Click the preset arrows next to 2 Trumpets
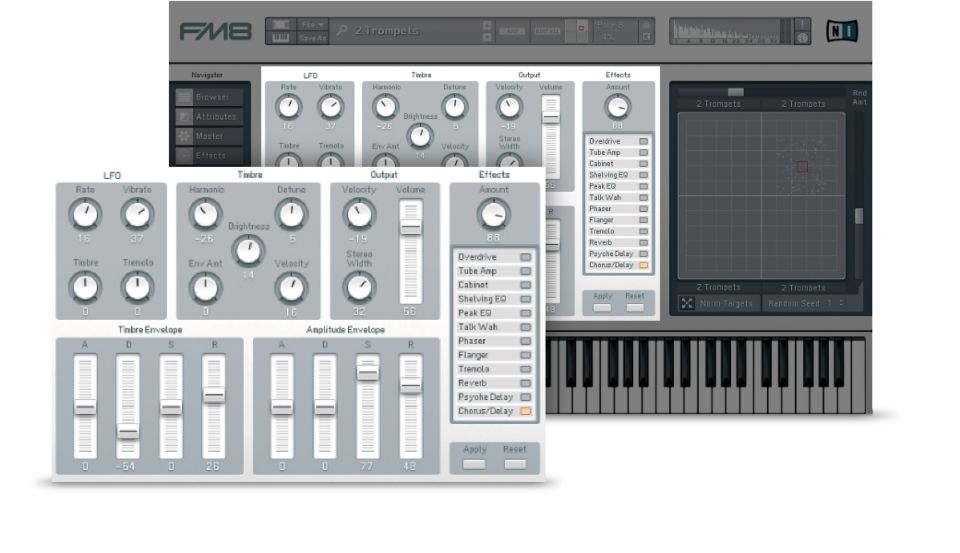The width and height of the screenshot is (960, 553). pos(487,31)
